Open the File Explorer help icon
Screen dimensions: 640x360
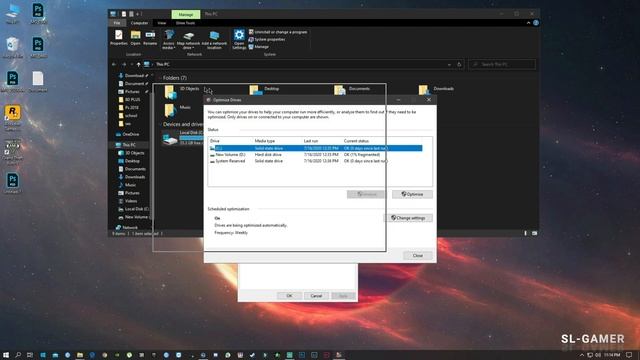pyautogui.click(x=536, y=23)
